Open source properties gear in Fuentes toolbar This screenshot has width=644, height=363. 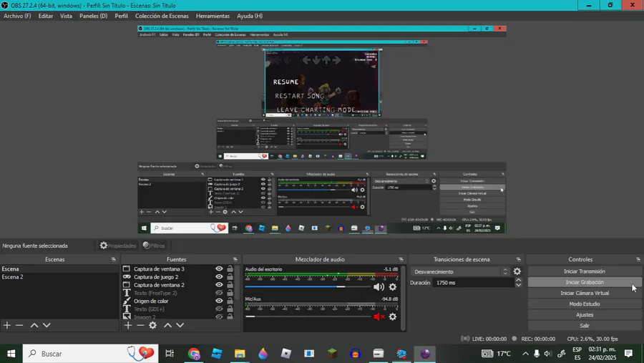coord(153,325)
